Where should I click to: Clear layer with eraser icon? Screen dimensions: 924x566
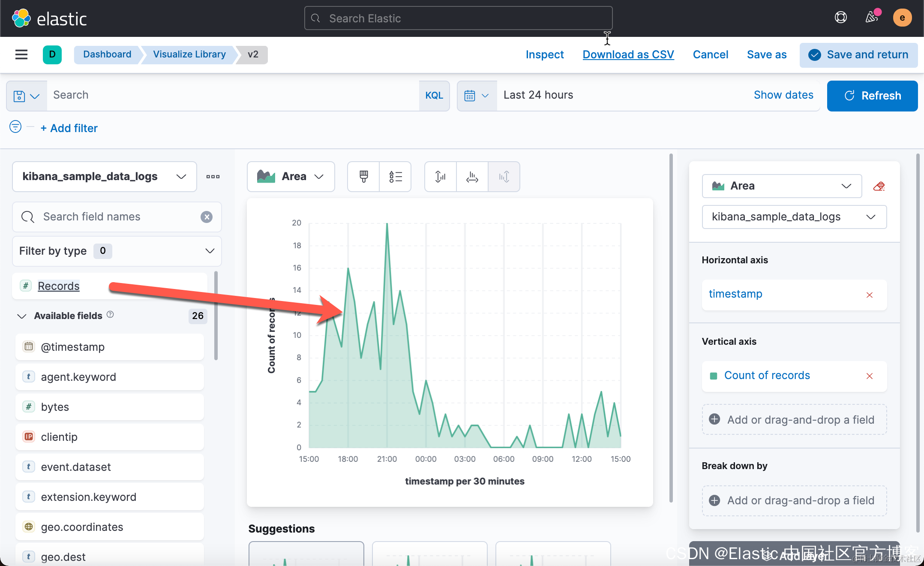point(879,186)
